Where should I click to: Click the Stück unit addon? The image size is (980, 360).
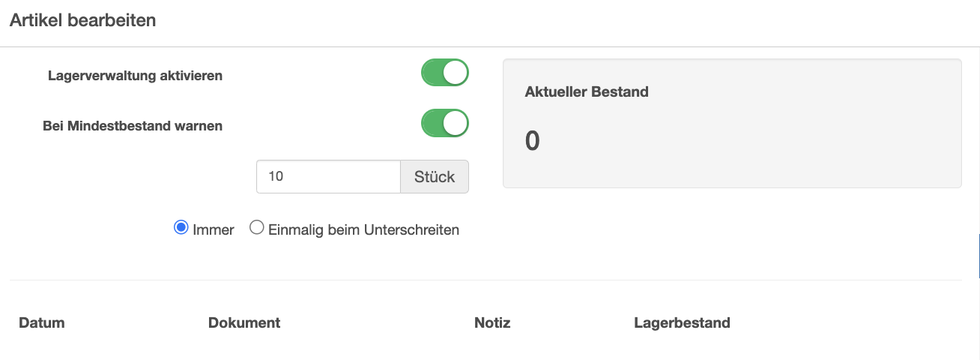435,177
